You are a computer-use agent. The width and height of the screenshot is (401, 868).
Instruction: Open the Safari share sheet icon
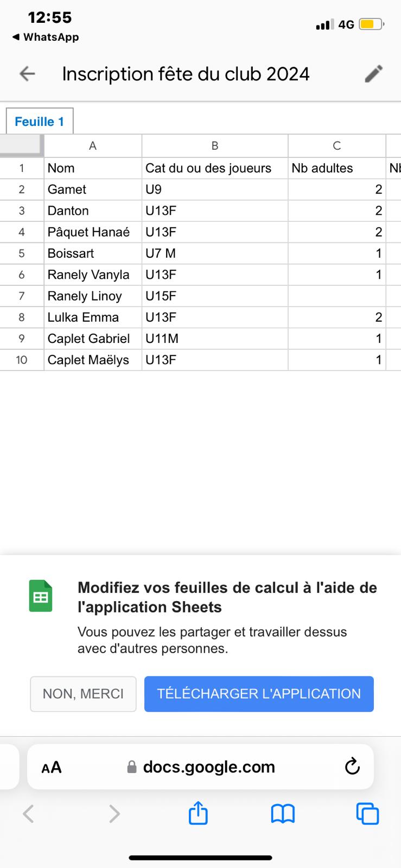click(x=198, y=813)
